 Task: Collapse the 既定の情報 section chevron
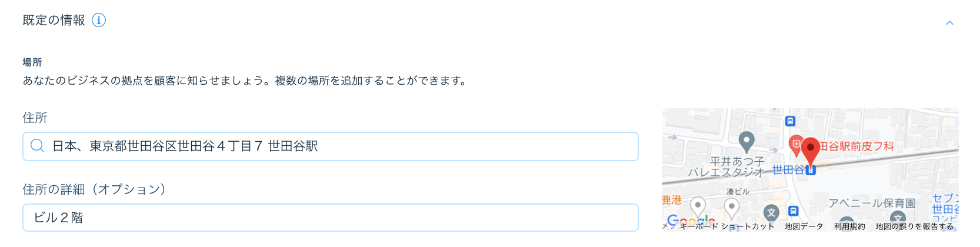(x=949, y=23)
